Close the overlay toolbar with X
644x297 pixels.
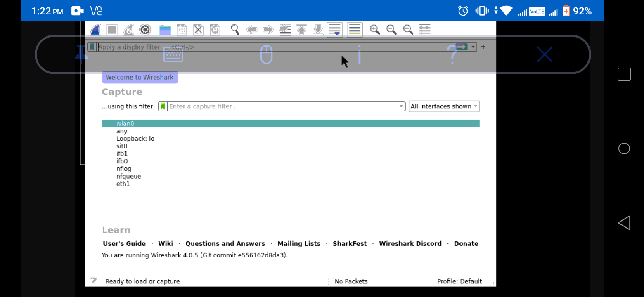click(x=545, y=54)
